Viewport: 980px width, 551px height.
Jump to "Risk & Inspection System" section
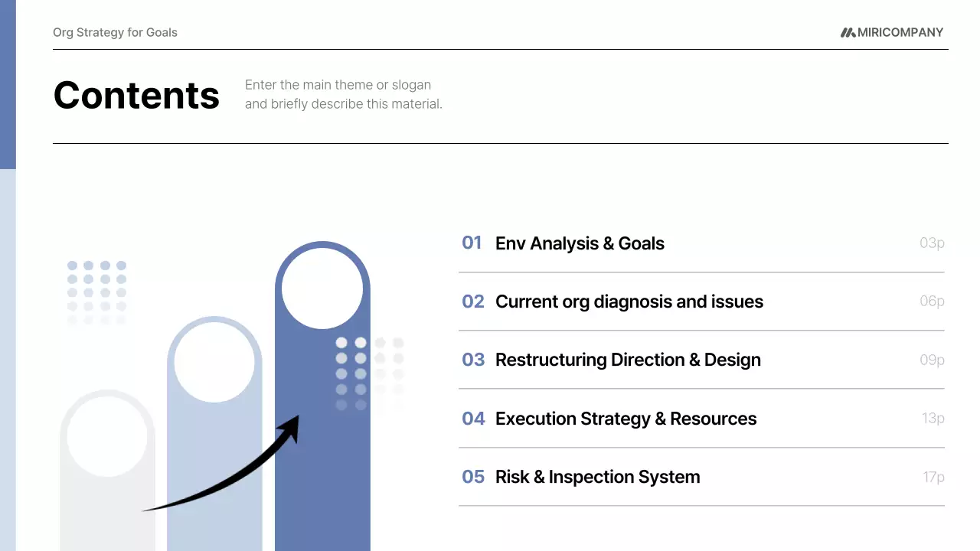[597, 477]
